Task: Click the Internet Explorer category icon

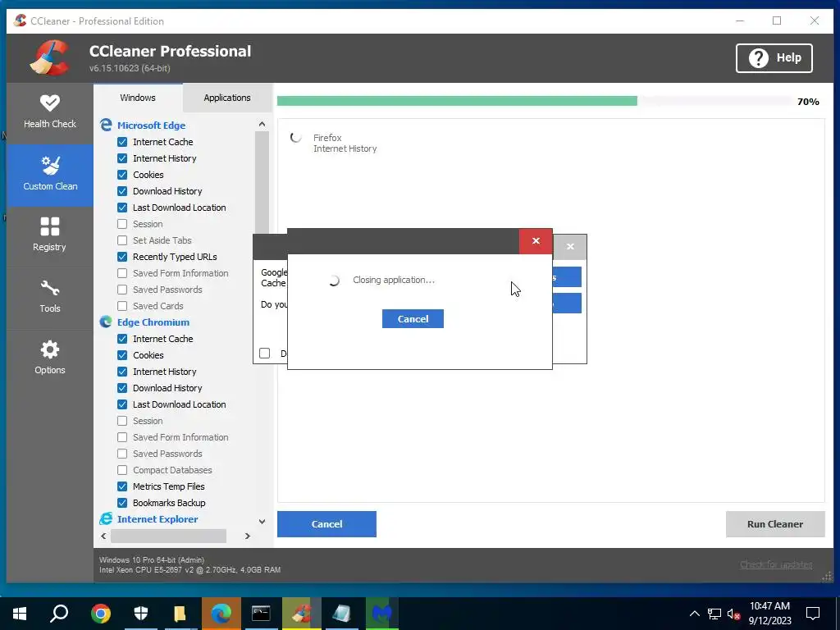Action: coord(106,518)
